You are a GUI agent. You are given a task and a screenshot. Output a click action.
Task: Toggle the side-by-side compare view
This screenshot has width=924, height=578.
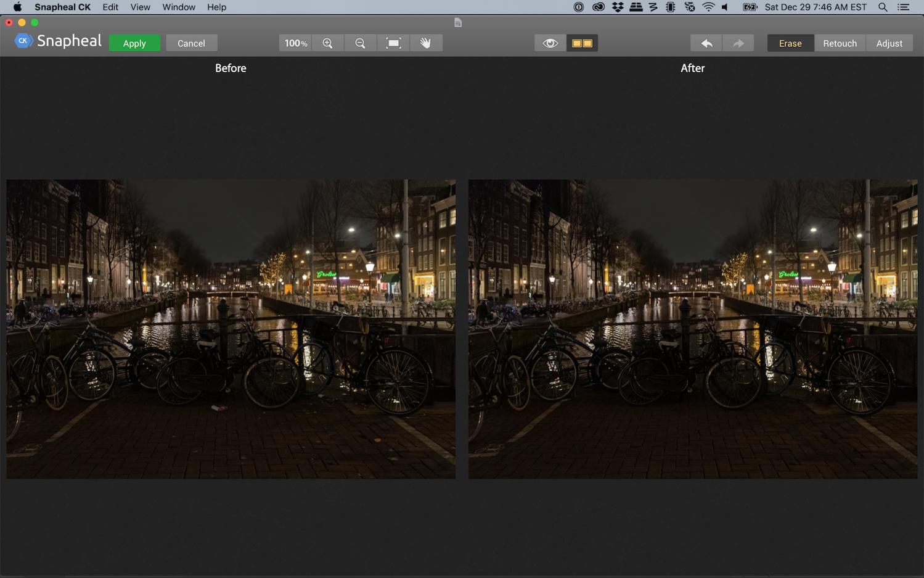click(x=582, y=43)
